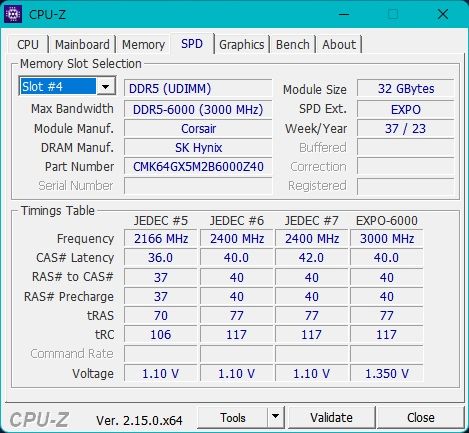The height and width of the screenshot is (433, 469).
Task: Click the Part Number label
Action: [79, 167]
